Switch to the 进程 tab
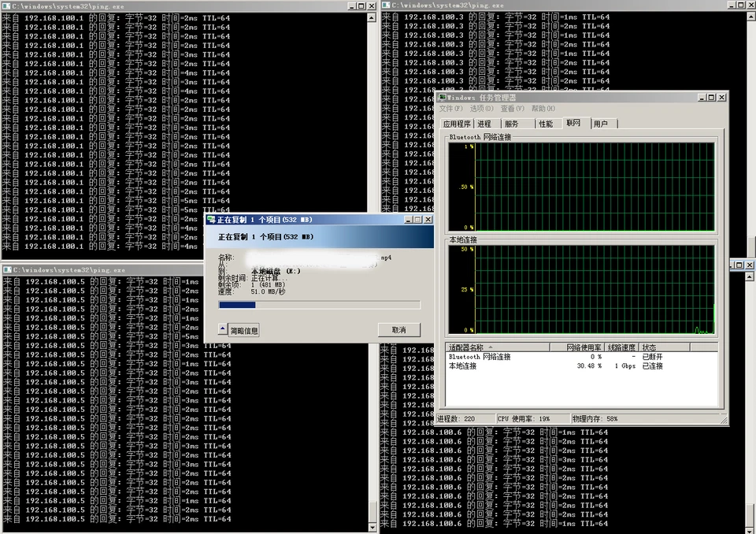 tap(484, 123)
